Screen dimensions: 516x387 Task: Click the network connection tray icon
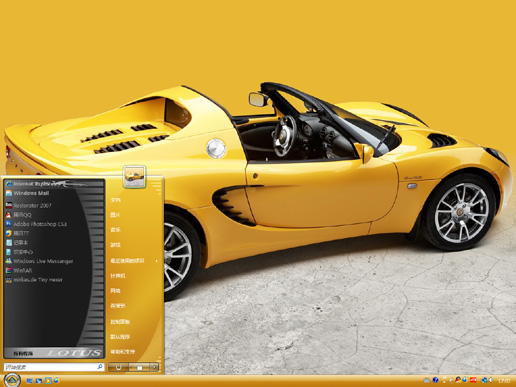pyautogui.click(x=484, y=380)
